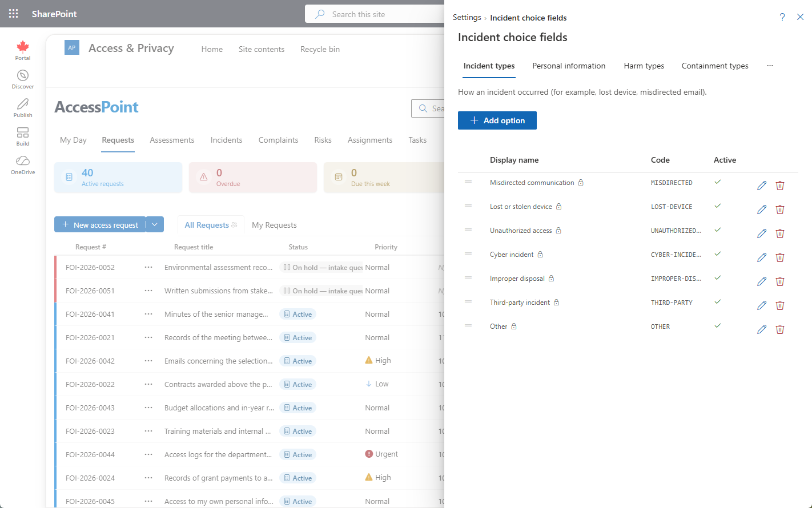The height and width of the screenshot is (508, 812).
Task: Open Build in the left rail
Action: [23, 136]
